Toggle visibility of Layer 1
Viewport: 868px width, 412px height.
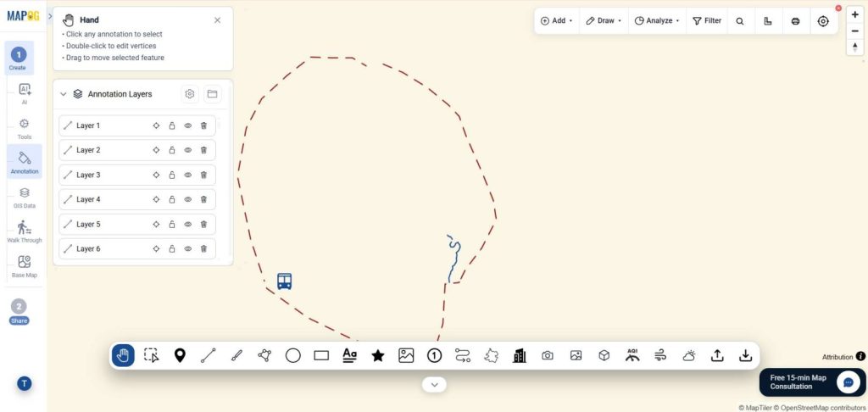[187, 125]
